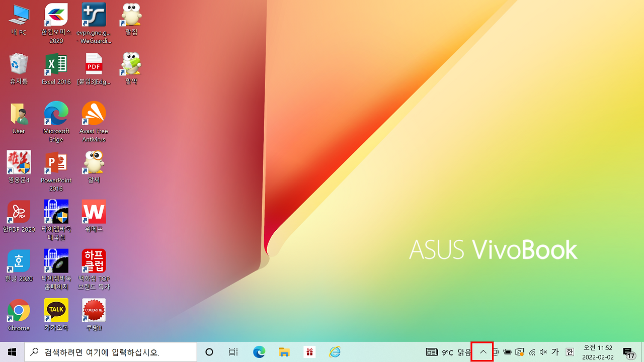Viewport: 644px width, 362px height.
Task: Select the 카카오톡 desktop shortcut
Action: [x=56, y=315]
